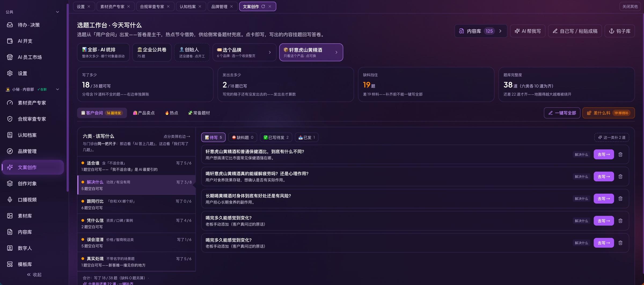The width and height of the screenshot is (644, 285).
Task: Click the 合规审查专家 shield icon
Action: pos(10,119)
